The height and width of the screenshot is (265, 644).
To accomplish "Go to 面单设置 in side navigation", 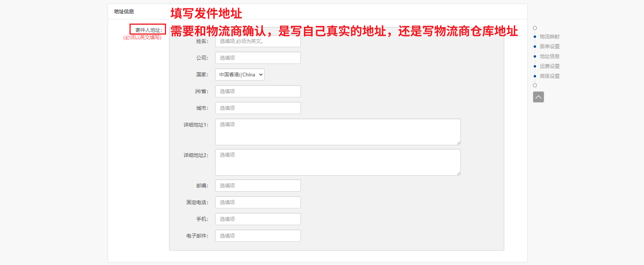I will (550, 46).
